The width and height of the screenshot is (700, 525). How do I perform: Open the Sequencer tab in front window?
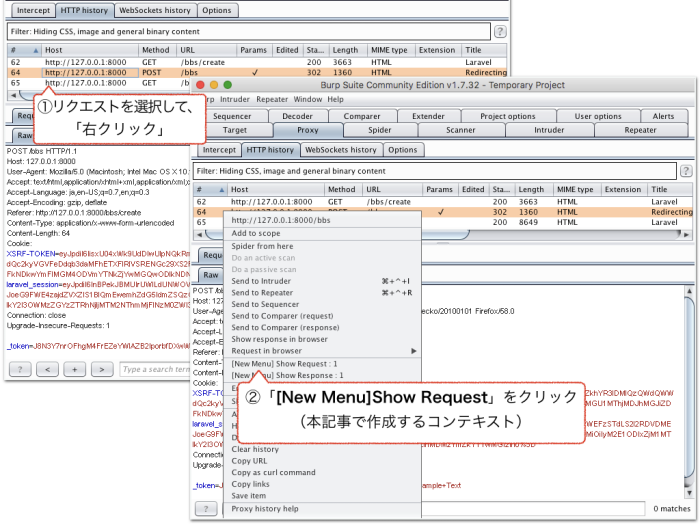point(232,116)
